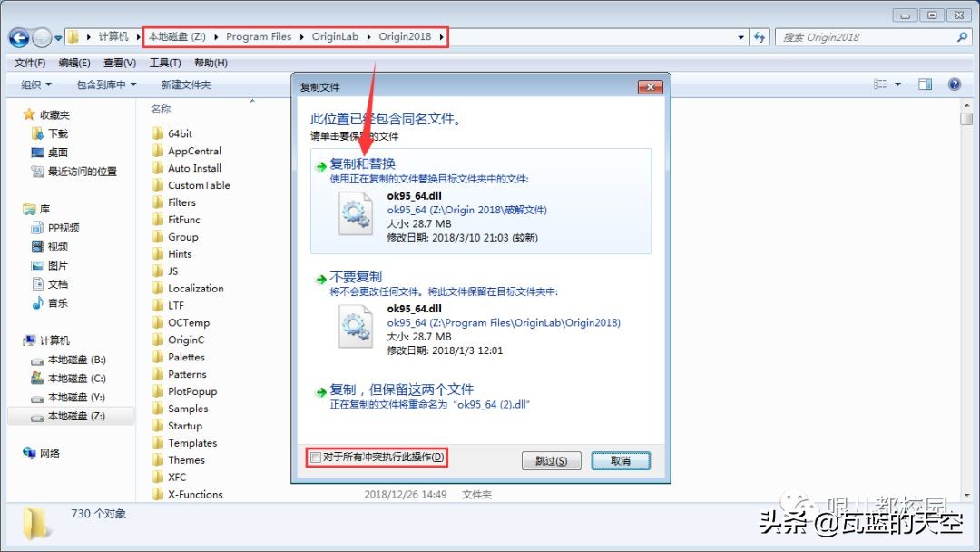
Task: Expand the 组织 dropdown in toolbar
Action: (36, 84)
